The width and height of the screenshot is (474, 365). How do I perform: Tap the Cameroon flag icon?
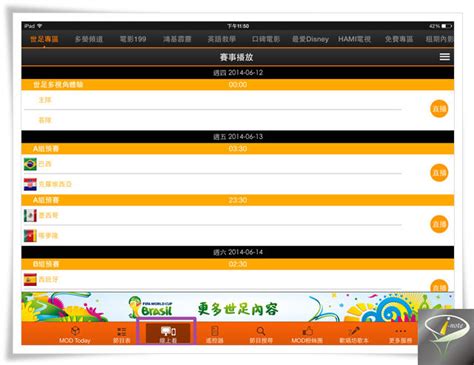point(30,236)
